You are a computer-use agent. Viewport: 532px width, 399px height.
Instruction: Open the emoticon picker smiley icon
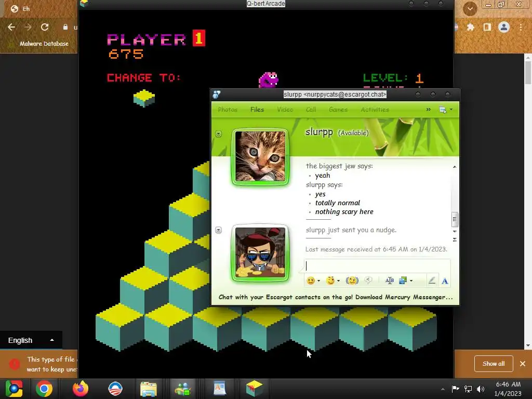coord(311,281)
